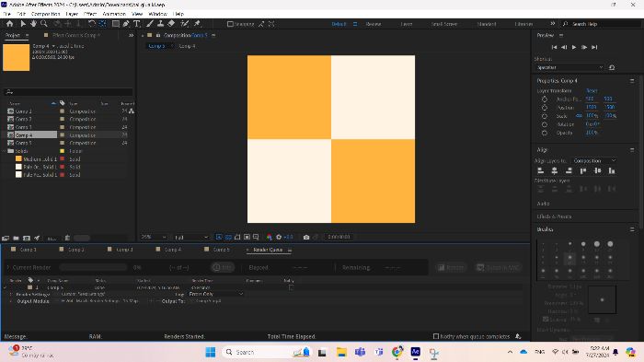
Task: Open the Composition menu
Action: (x=46, y=14)
